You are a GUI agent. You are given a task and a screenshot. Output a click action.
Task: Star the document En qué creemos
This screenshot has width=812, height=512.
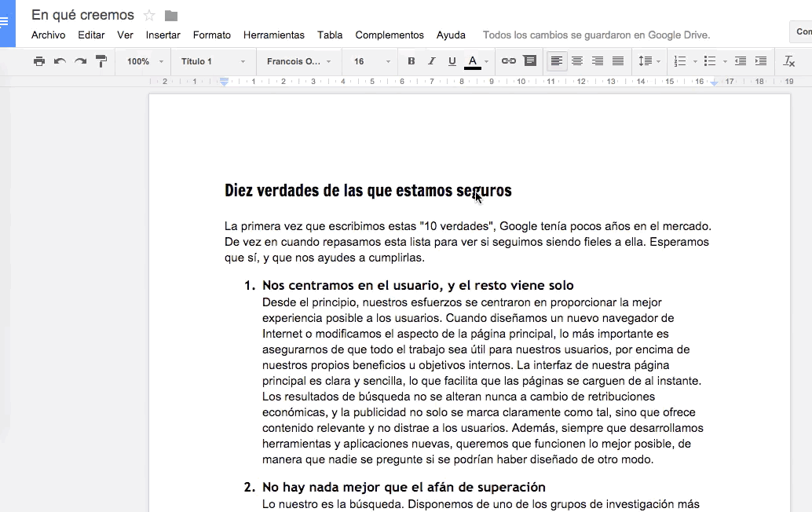(x=149, y=16)
